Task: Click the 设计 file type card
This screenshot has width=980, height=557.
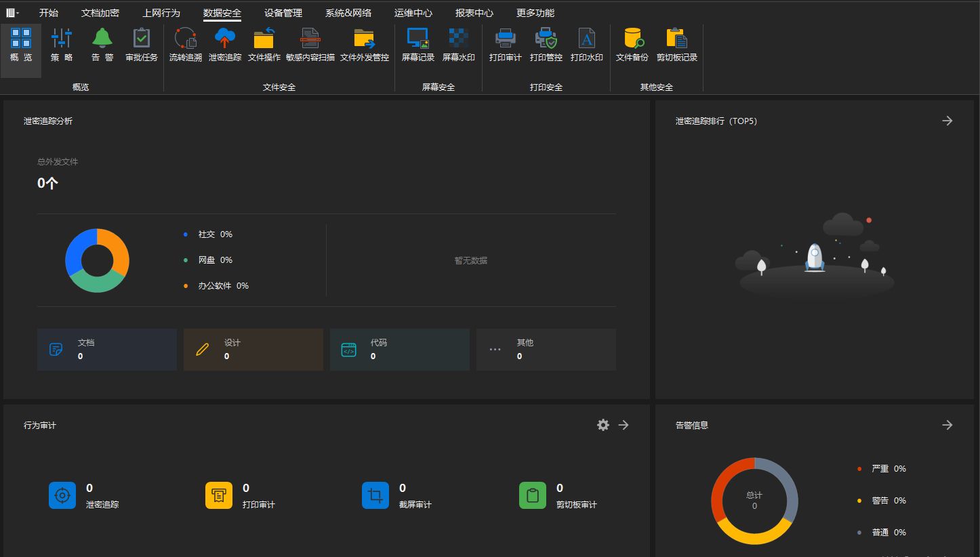Action: [x=253, y=350]
